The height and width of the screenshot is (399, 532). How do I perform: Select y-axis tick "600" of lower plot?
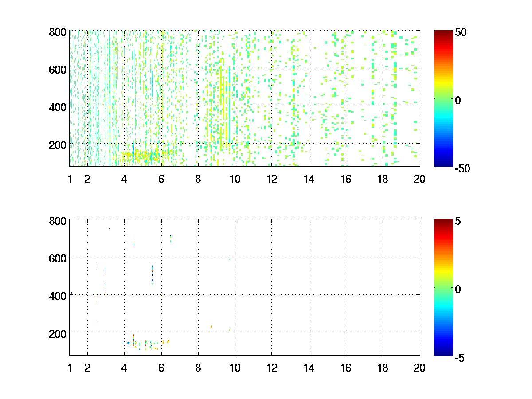[x=58, y=257]
